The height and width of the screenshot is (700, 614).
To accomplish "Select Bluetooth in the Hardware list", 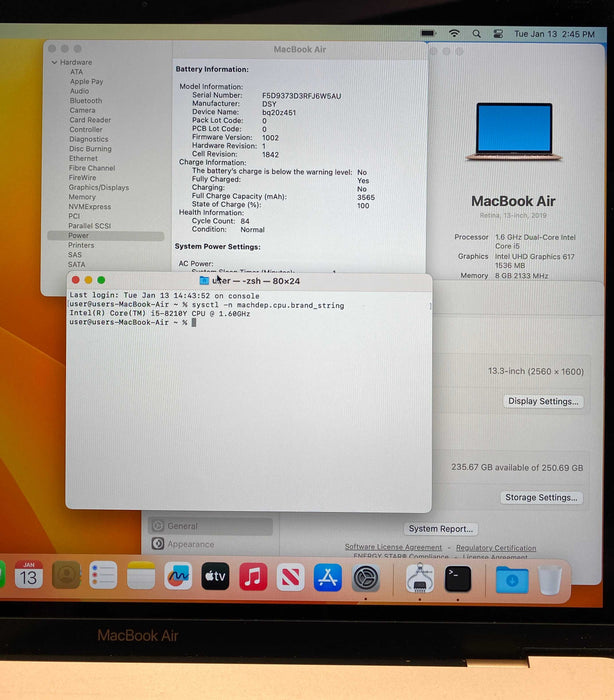I will tap(86, 101).
